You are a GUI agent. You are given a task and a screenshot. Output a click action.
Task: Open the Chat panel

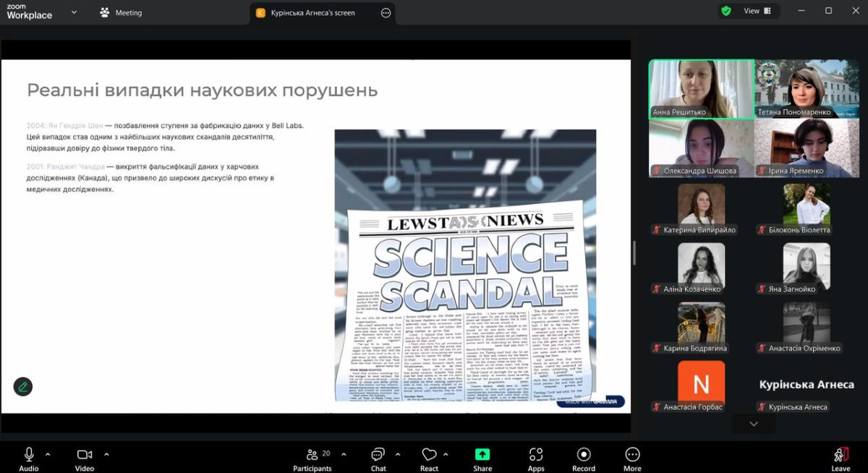(x=378, y=459)
